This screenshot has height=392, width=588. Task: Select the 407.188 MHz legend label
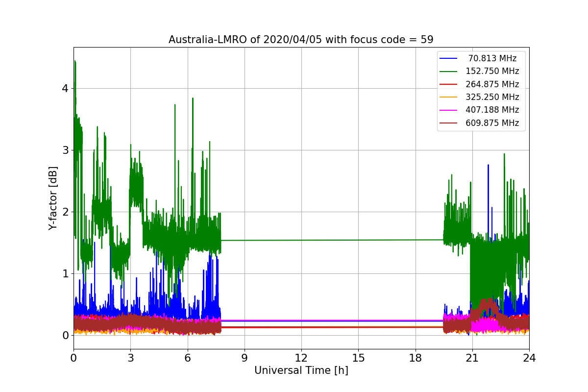(x=492, y=110)
